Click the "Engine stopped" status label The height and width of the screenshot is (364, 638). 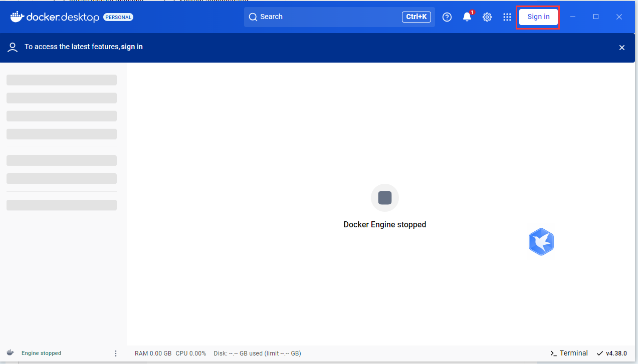tap(41, 353)
